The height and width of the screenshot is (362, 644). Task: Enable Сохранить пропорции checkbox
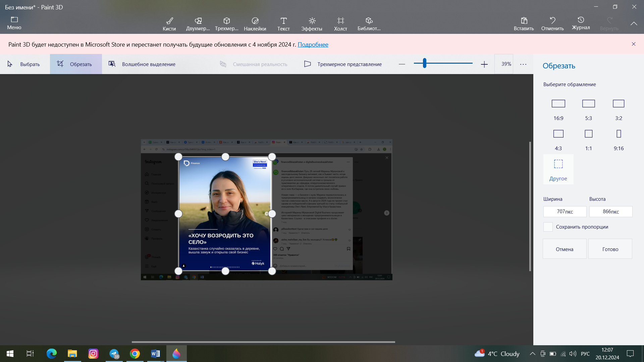[x=548, y=227]
